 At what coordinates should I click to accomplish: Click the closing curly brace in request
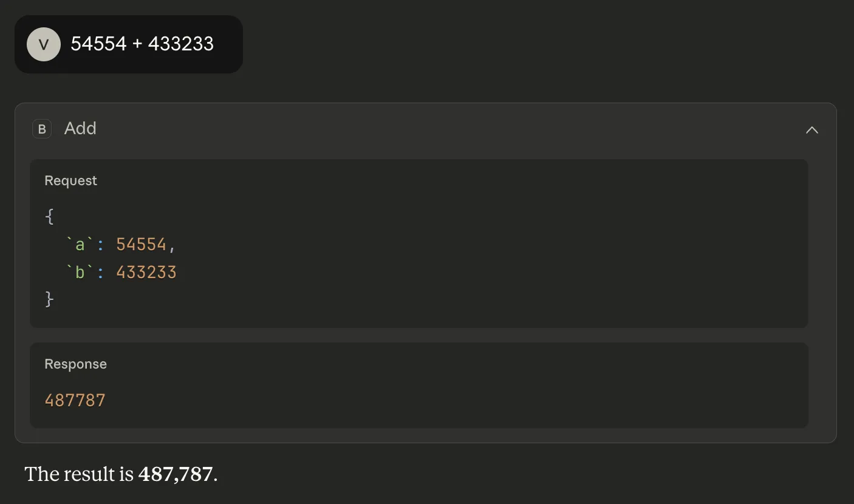point(50,299)
